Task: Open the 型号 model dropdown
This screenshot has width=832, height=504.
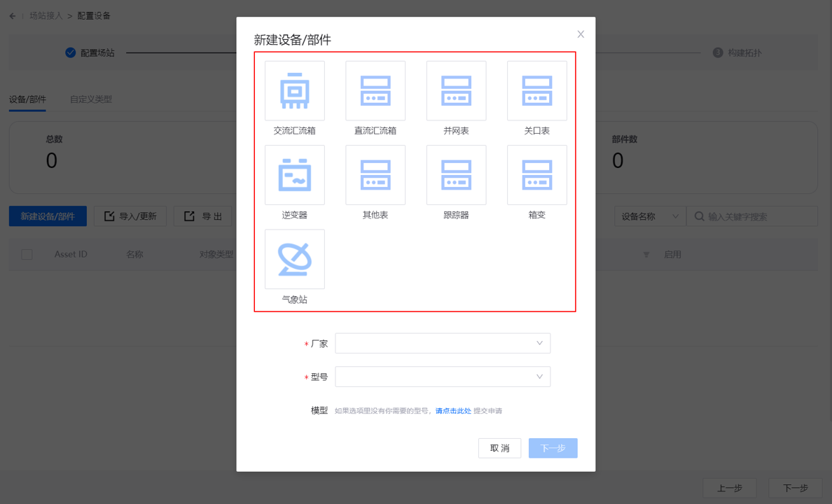Action: tap(443, 377)
